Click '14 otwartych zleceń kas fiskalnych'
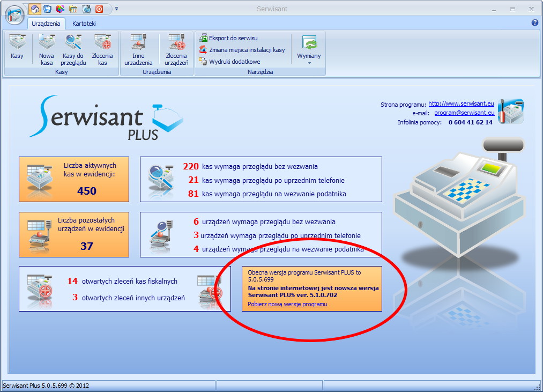This screenshot has height=392, width=543. point(122,281)
